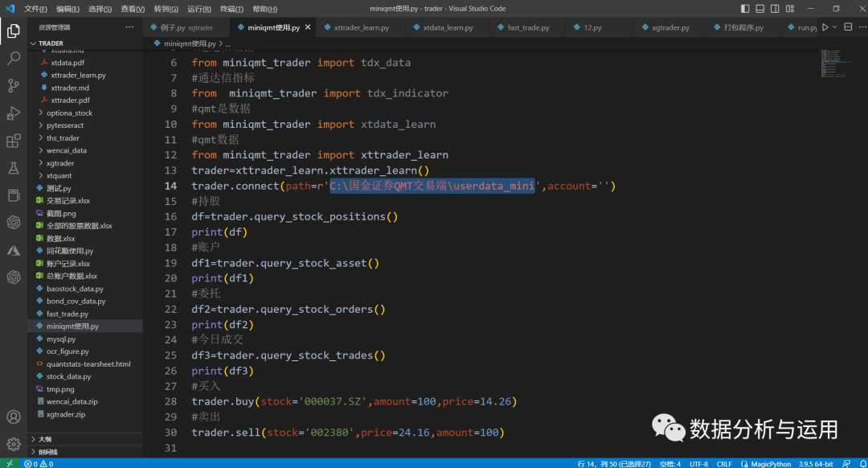
Task: Toggle Secondary Side Bar layout icon
Action: coord(775,8)
